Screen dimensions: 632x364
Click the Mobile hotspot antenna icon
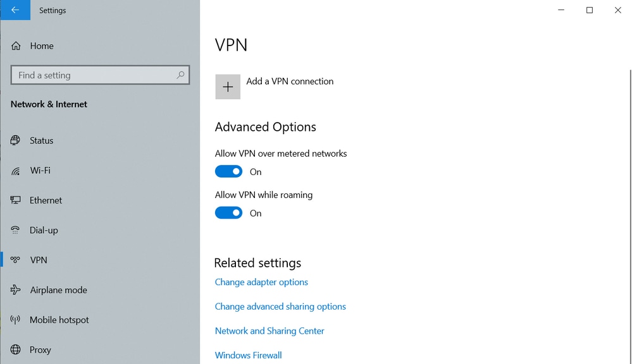point(15,320)
